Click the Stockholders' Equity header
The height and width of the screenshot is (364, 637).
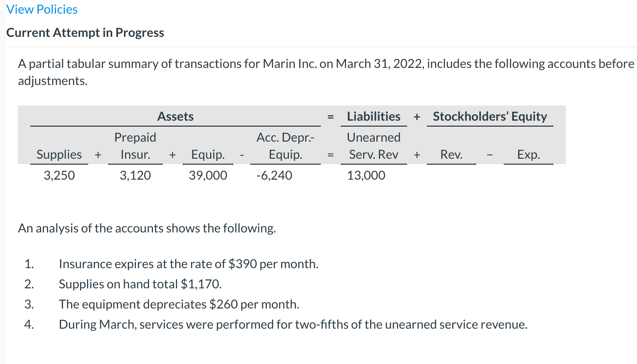tap(490, 116)
